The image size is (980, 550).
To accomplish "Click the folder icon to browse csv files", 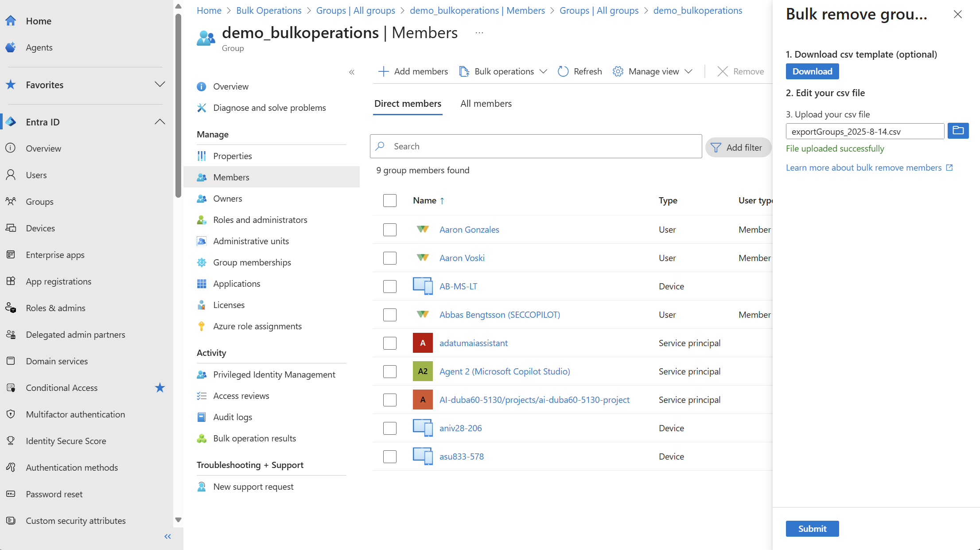I will click(x=958, y=131).
